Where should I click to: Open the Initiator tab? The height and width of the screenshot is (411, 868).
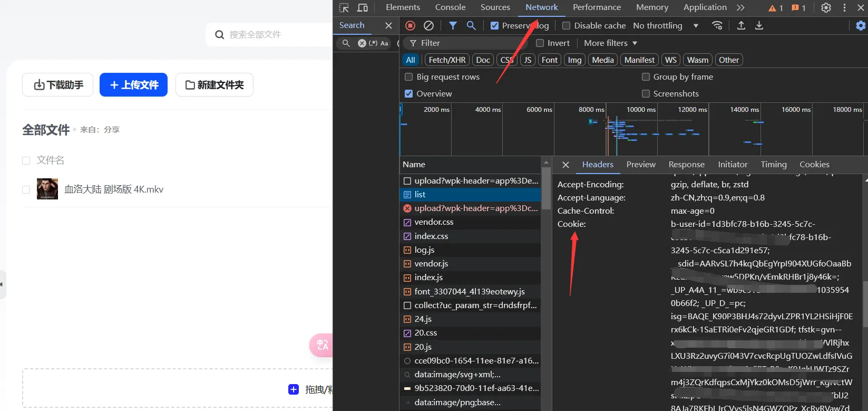pos(733,165)
